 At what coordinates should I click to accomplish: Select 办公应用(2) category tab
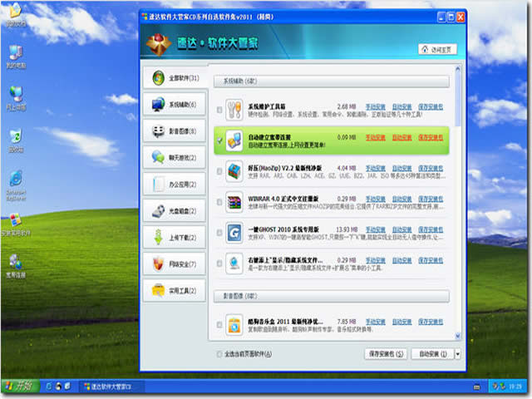(175, 185)
